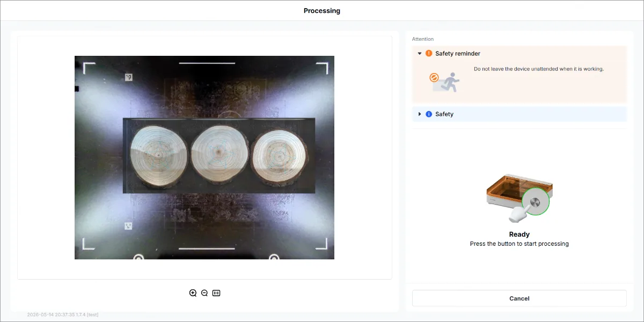Click the green-circled device button graphic

pyautogui.click(x=535, y=202)
